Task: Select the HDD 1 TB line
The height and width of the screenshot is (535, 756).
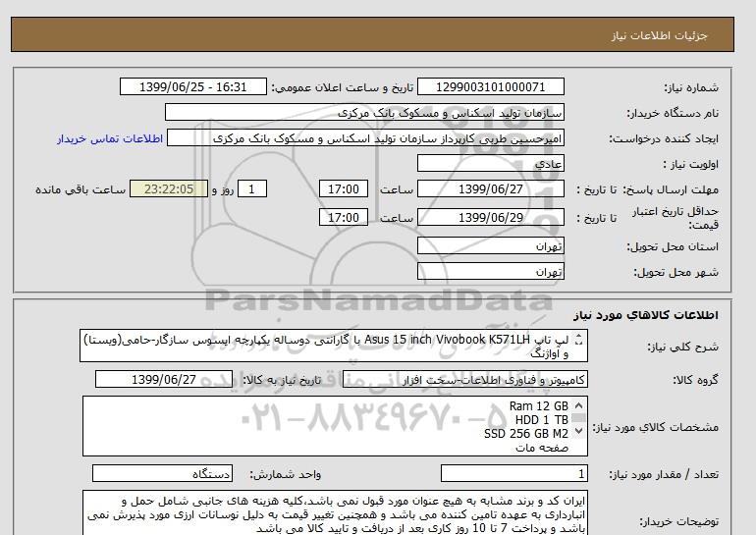Action: (541, 420)
